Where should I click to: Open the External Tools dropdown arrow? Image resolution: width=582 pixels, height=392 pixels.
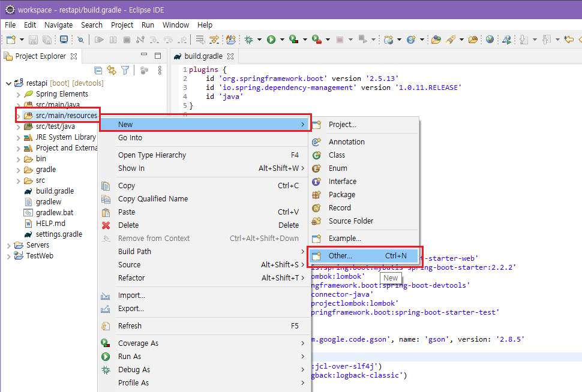(328, 40)
